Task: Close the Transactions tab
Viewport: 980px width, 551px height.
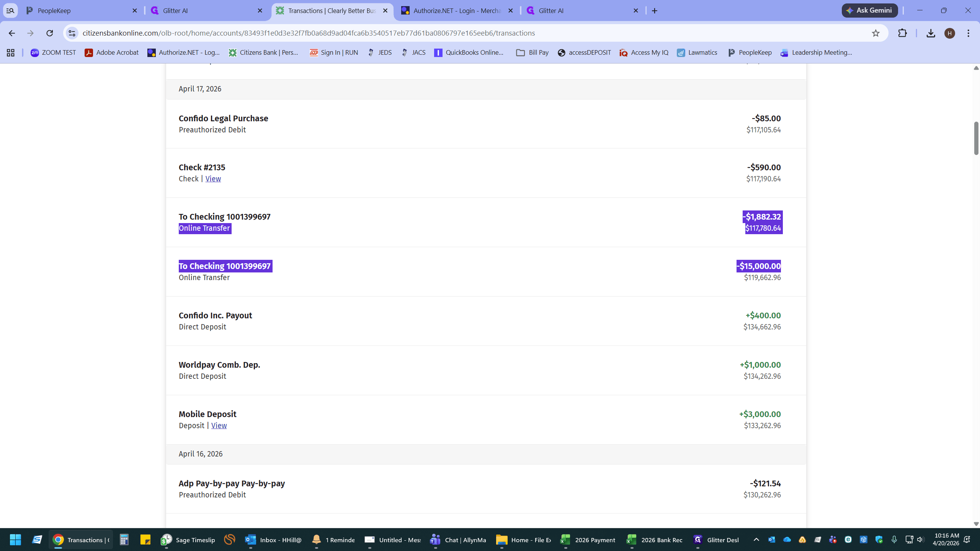Action: 385,11
